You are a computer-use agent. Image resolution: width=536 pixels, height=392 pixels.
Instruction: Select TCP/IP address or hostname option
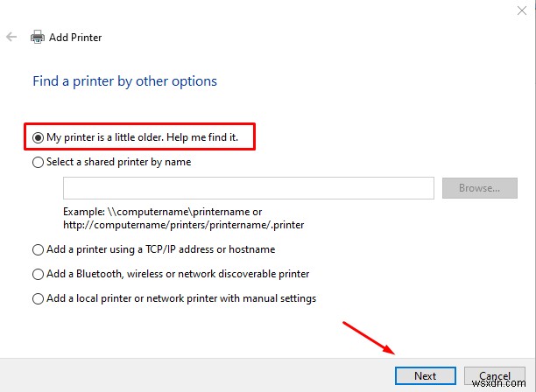pos(38,249)
